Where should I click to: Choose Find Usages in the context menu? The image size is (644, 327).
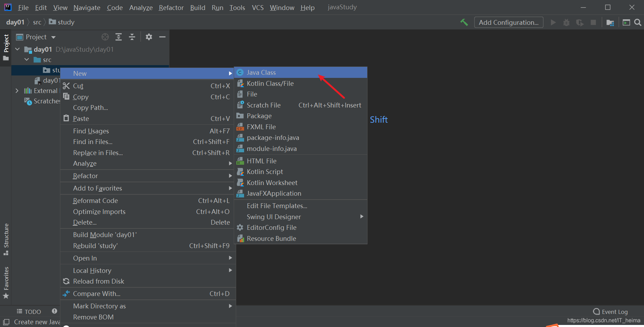(x=148, y=131)
